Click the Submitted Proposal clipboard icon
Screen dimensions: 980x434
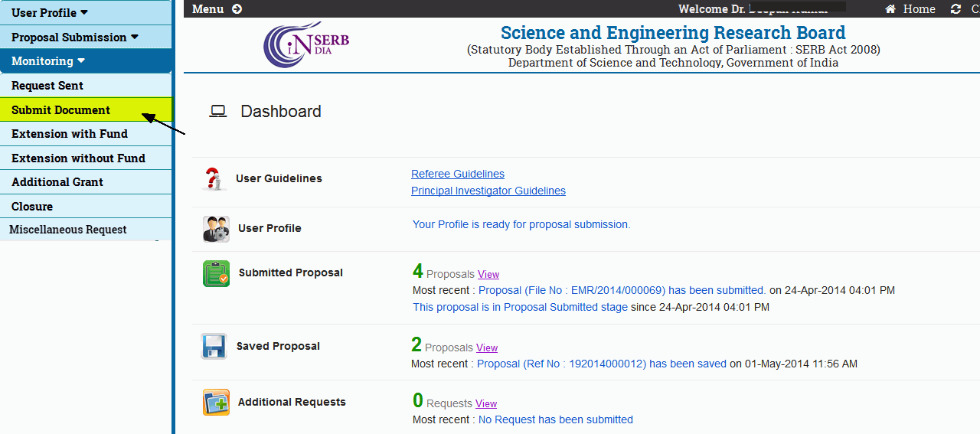(216, 273)
